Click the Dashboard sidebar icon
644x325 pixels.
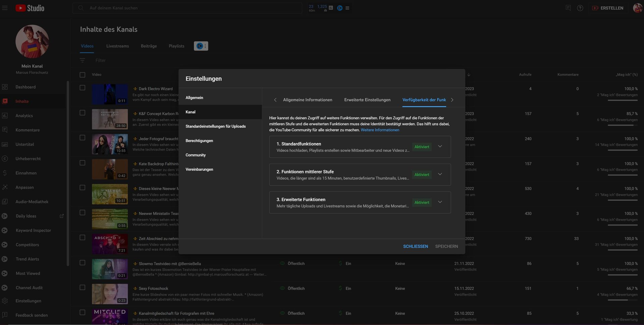(5, 87)
